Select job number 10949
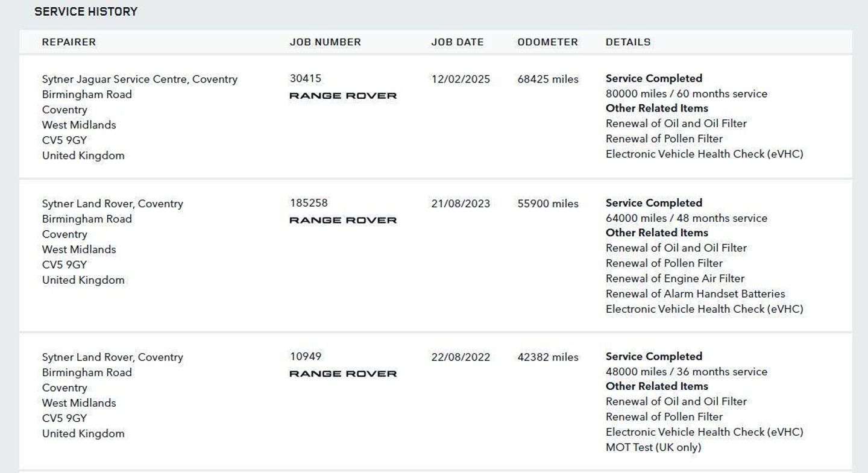 [x=306, y=357]
